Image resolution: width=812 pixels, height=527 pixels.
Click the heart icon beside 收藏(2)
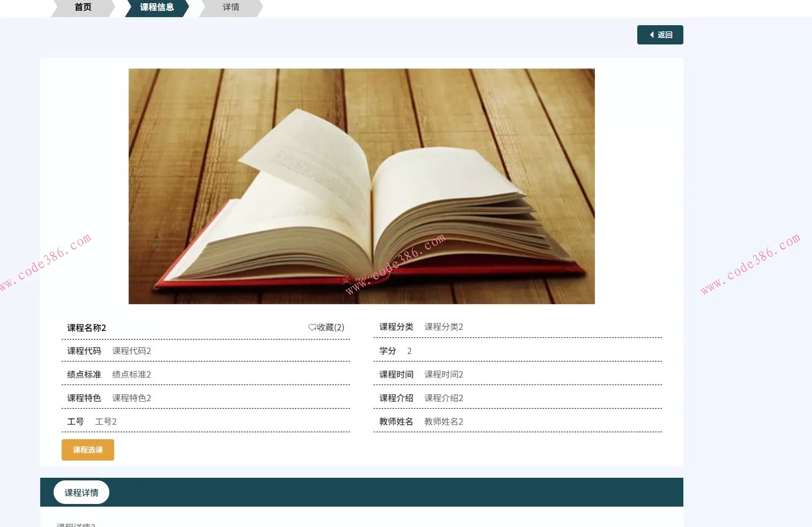(x=312, y=327)
